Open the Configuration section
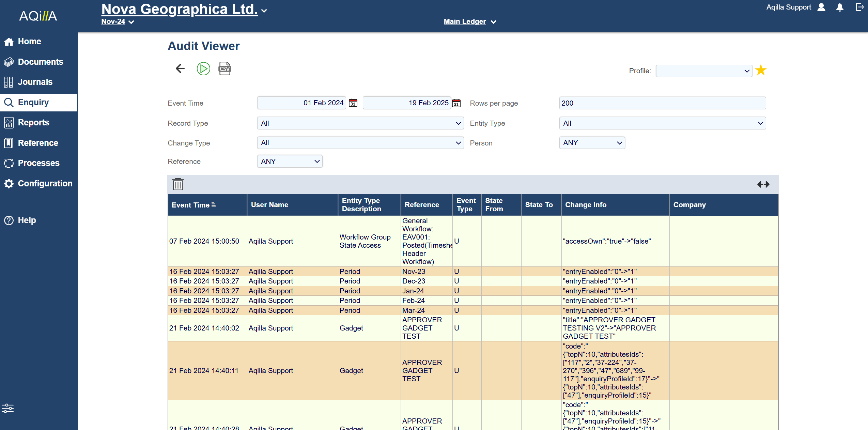Image resolution: width=868 pixels, height=430 pixels. [45, 183]
